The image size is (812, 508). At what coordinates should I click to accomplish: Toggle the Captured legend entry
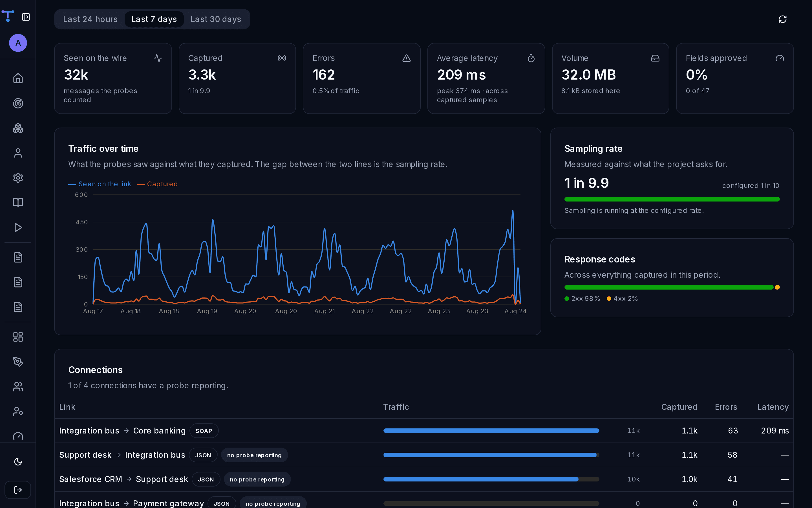click(157, 184)
